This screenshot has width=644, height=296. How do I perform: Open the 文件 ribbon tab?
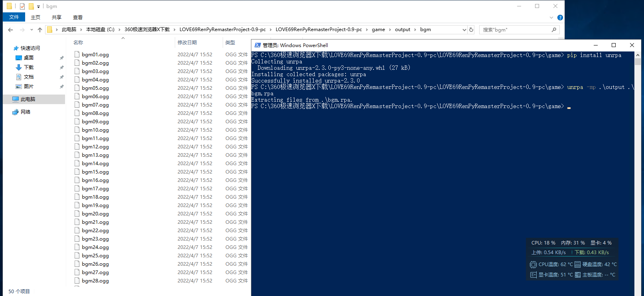14,17
